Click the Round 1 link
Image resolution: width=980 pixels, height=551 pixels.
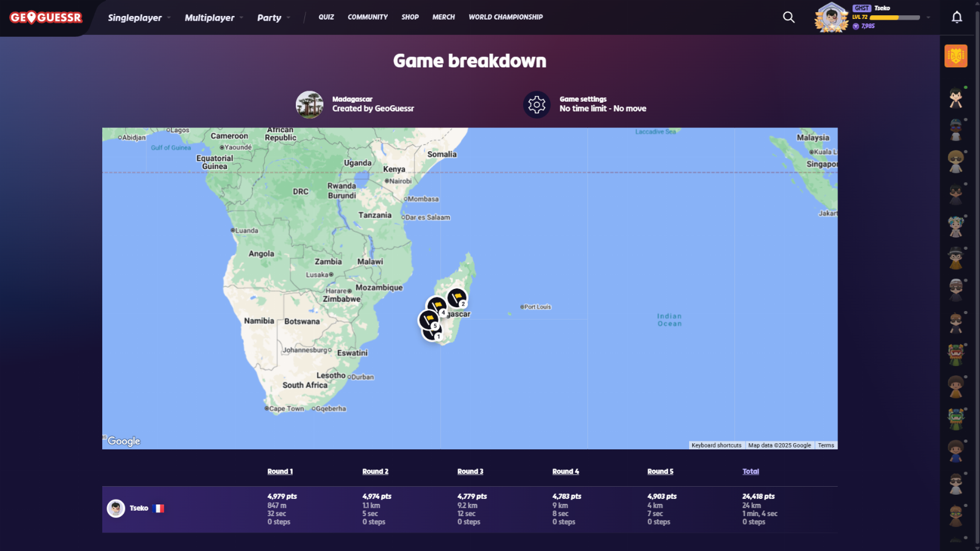[x=280, y=471]
